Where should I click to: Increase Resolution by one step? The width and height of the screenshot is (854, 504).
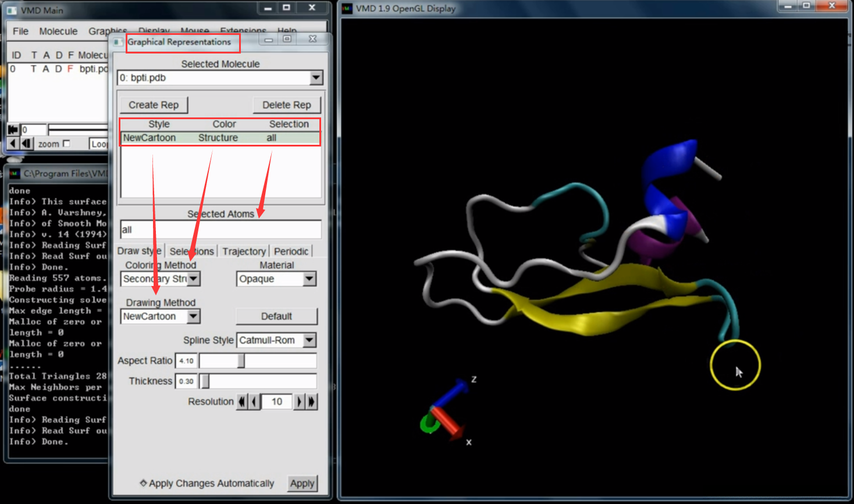(x=299, y=402)
